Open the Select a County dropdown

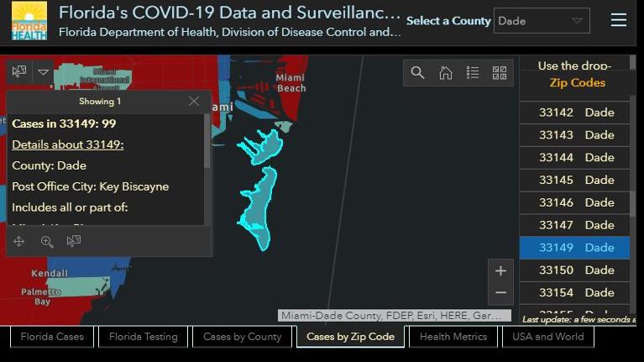coord(542,21)
